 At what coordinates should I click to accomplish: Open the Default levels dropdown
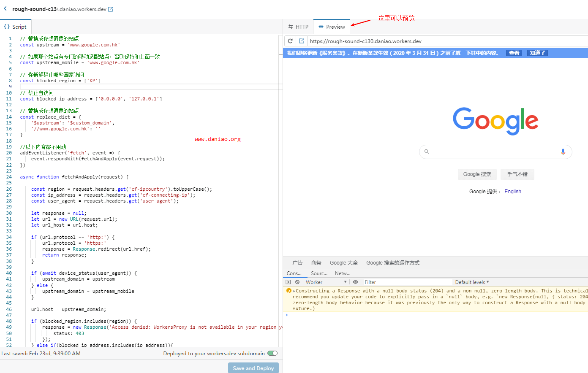pyautogui.click(x=472, y=282)
